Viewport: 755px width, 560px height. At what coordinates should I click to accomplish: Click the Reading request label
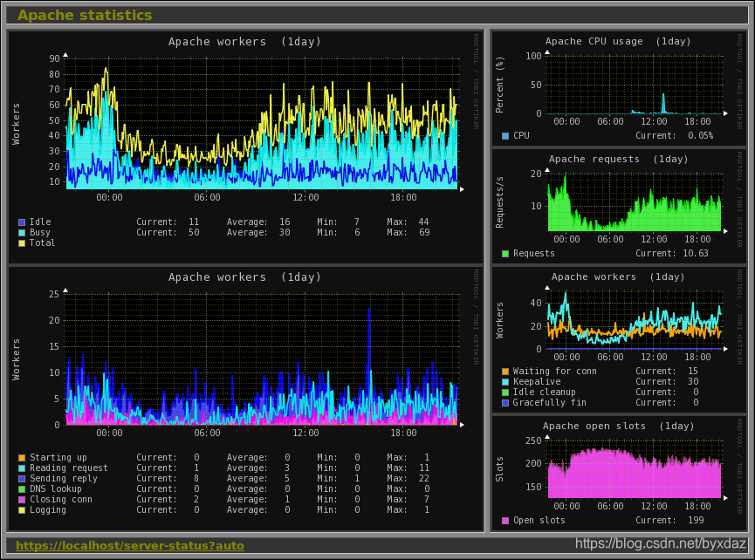[x=69, y=468]
